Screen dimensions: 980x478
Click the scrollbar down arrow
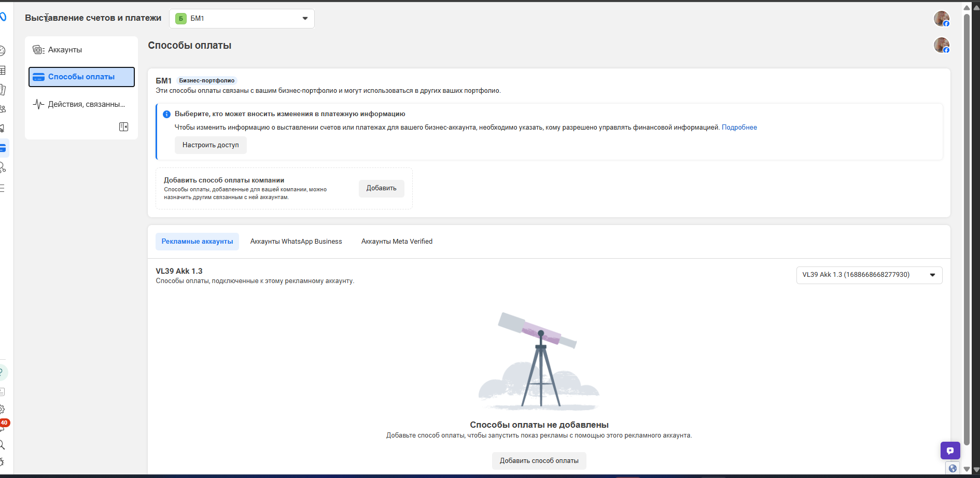(967, 469)
